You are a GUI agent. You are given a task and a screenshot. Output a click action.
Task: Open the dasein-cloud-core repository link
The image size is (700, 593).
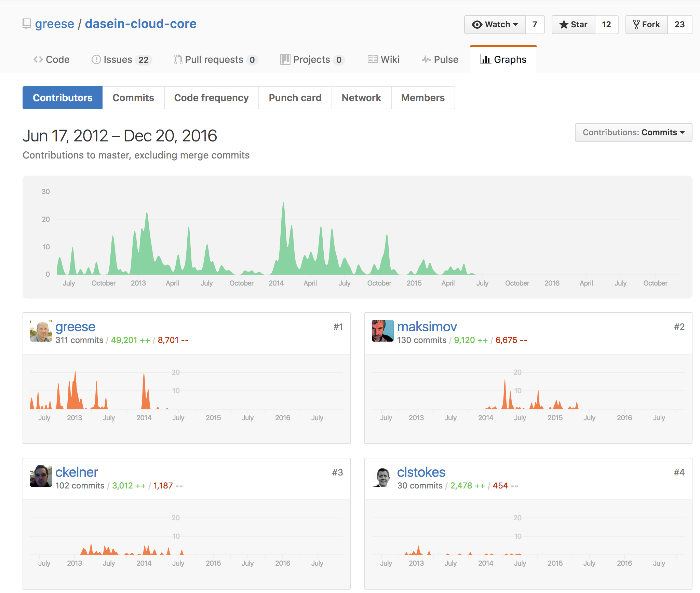[x=141, y=24]
